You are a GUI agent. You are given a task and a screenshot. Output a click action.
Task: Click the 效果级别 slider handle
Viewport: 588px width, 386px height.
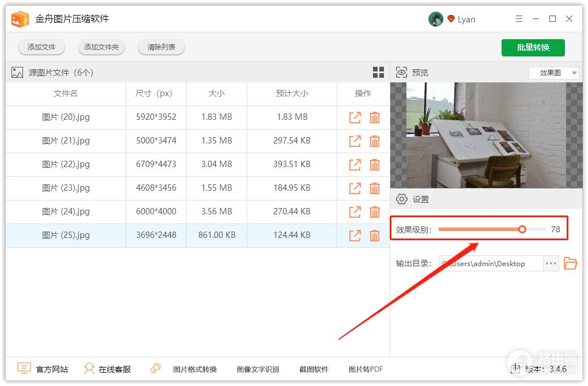pos(522,229)
